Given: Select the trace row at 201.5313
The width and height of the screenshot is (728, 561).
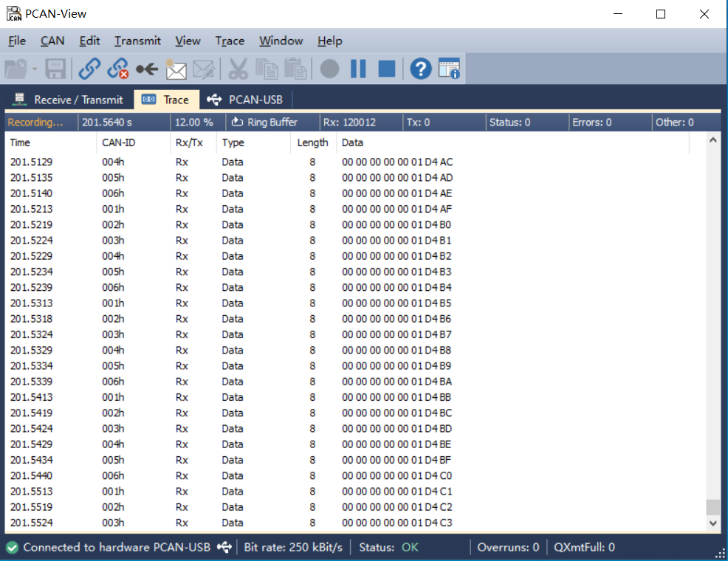Looking at the screenshot, I should point(355,303).
